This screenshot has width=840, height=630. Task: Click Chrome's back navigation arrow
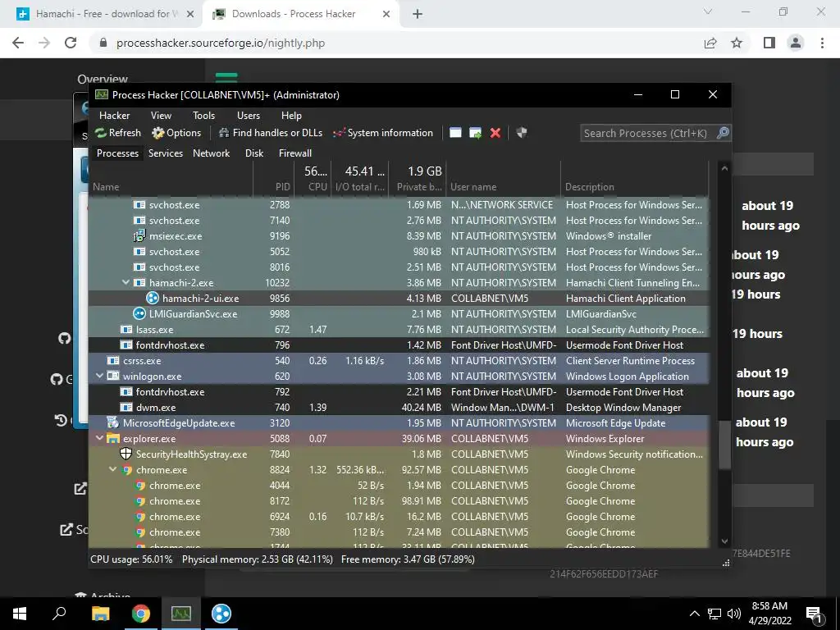point(18,43)
